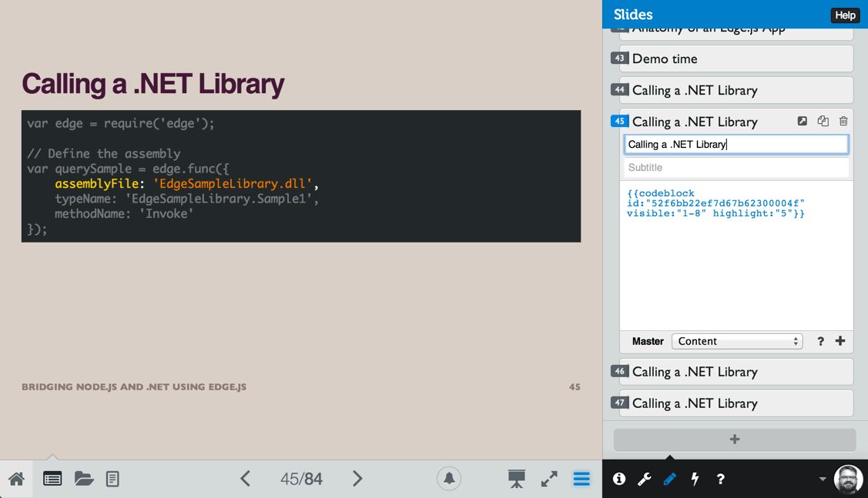This screenshot has height=498, width=868.
Task: Open the slide overview icon
Action: (52, 479)
